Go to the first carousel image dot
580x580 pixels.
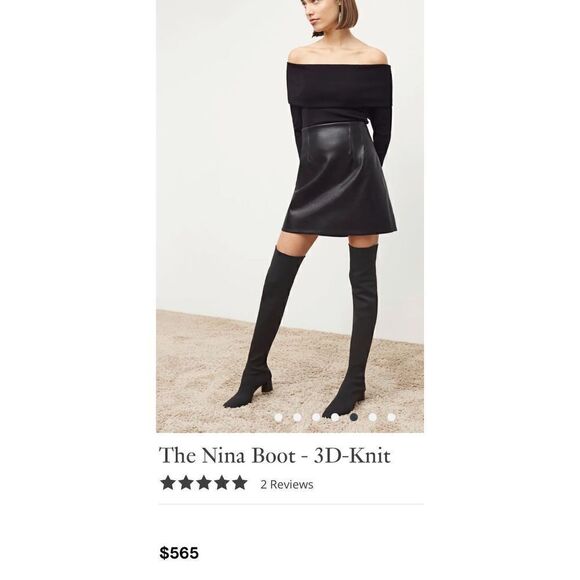tap(278, 417)
